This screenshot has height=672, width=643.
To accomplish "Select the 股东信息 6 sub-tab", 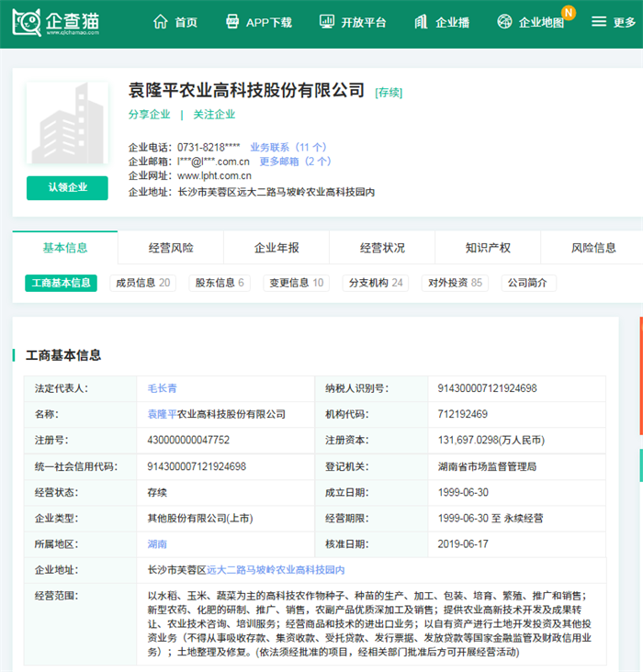I will point(220,283).
